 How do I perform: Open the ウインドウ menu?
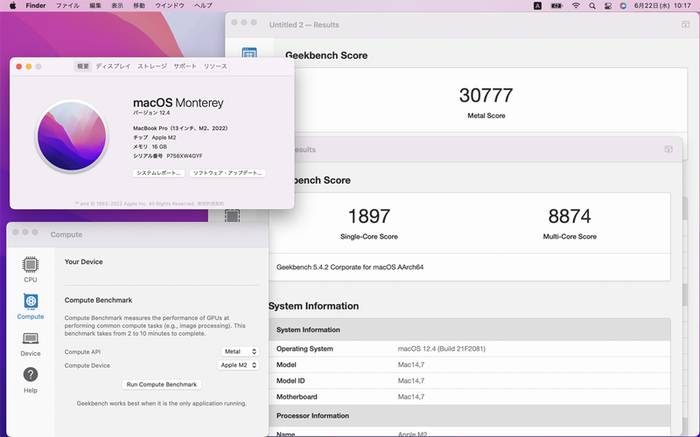click(170, 5)
